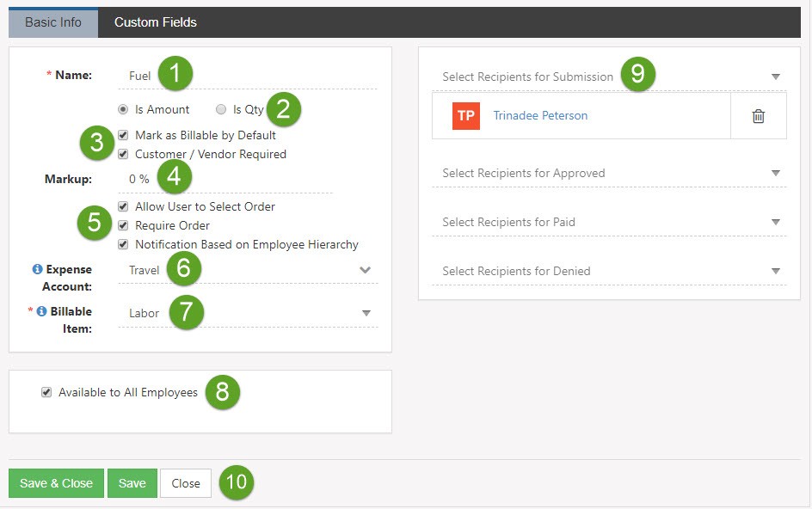Open the Trinadee Peterson link
Viewport: 812px width, 509px height.
point(540,116)
